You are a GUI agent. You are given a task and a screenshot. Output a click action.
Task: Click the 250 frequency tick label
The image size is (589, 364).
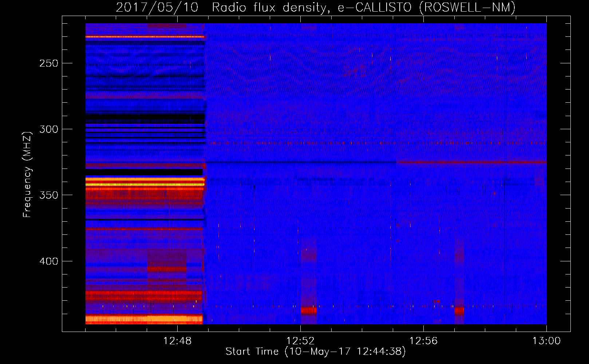point(49,63)
